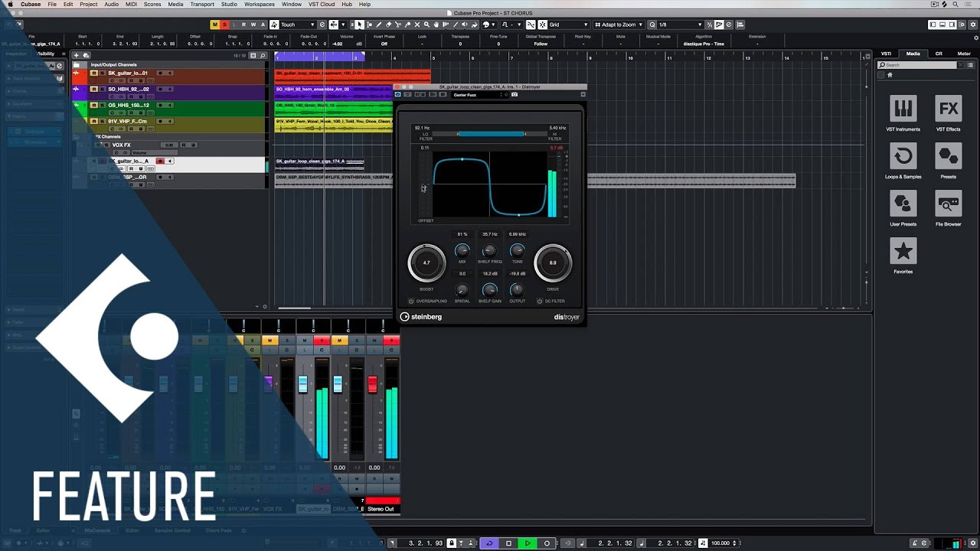Open the Center Fuzz preset dropdown
Image resolution: width=980 pixels, height=551 pixels.
(479, 95)
